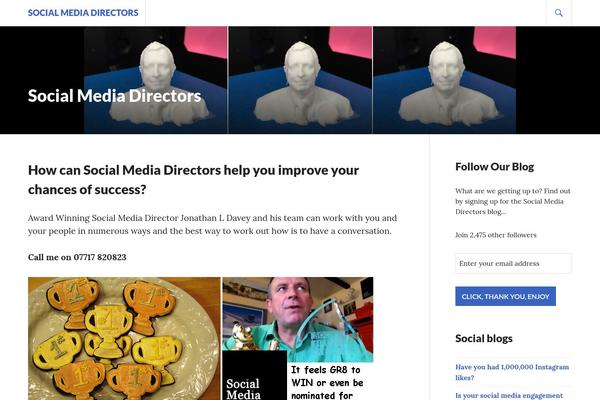
Task: Select the Join 2,475 other followers text
Action: point(496,235)
